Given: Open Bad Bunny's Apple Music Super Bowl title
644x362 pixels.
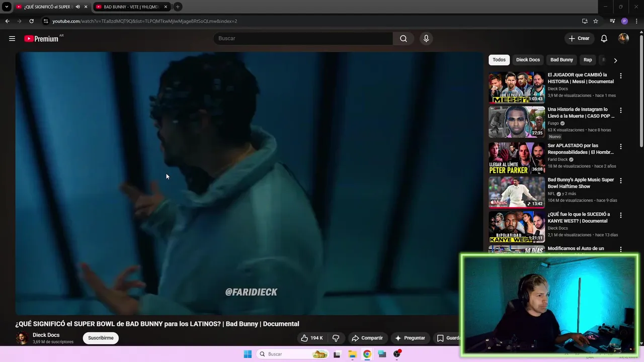Looking at the screenshot, I should [x=581, y=183].
